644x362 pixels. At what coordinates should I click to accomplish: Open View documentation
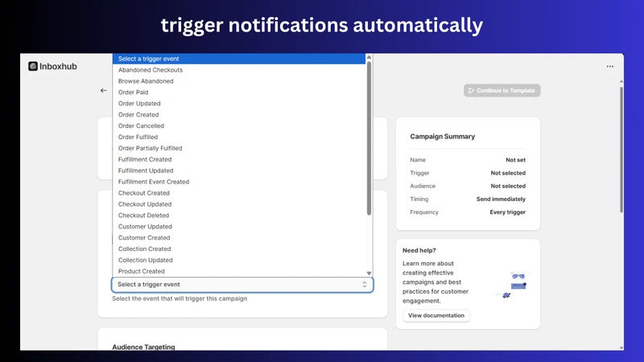pos(436,315)
